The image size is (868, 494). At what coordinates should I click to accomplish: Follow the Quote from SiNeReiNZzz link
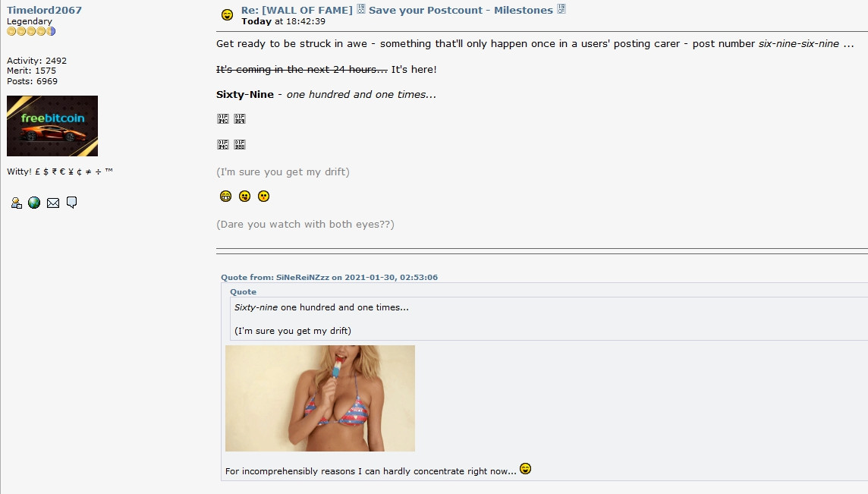(x=329, y=278)
